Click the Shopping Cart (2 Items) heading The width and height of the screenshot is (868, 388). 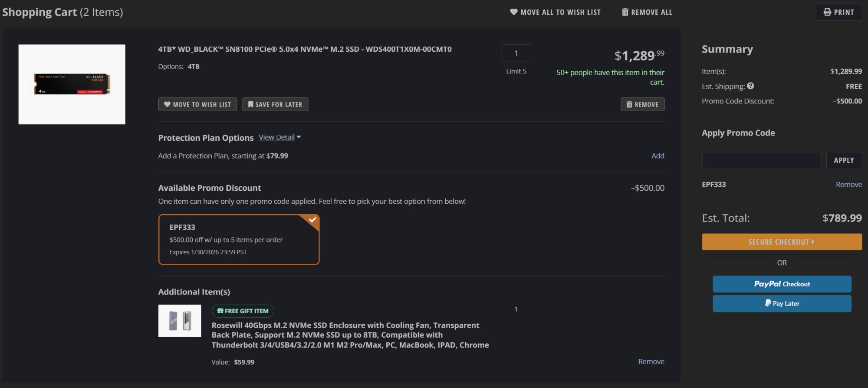(62, 12)
